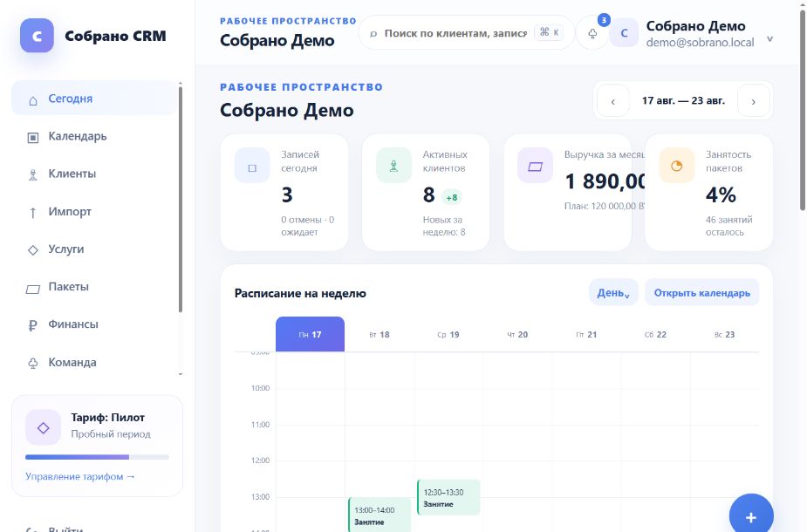
Task: Click the Расписание на неделю heading
Action: click(300, 293)
